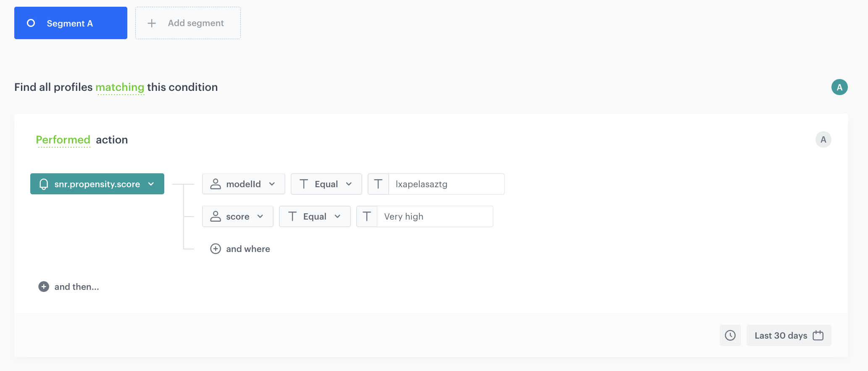Click the Add segment tab
This screenshot has width=868, height=371.
[x=188, y=23]
